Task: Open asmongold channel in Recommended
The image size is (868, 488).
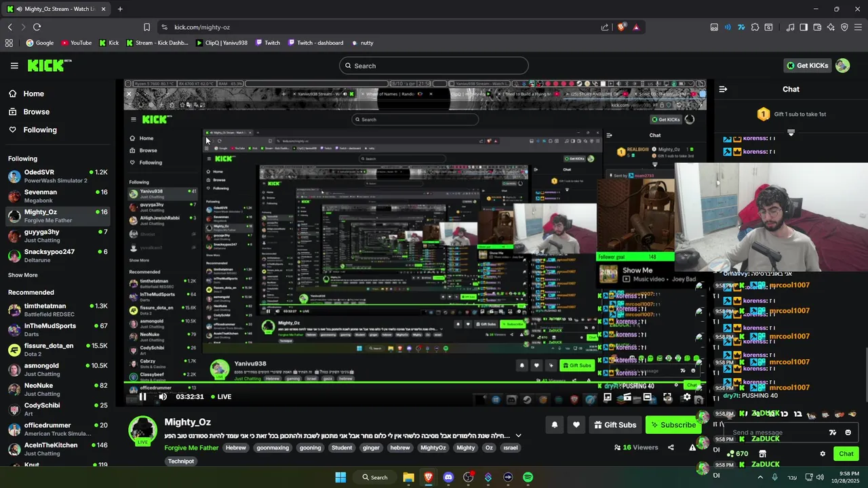Action: [58, 369]
